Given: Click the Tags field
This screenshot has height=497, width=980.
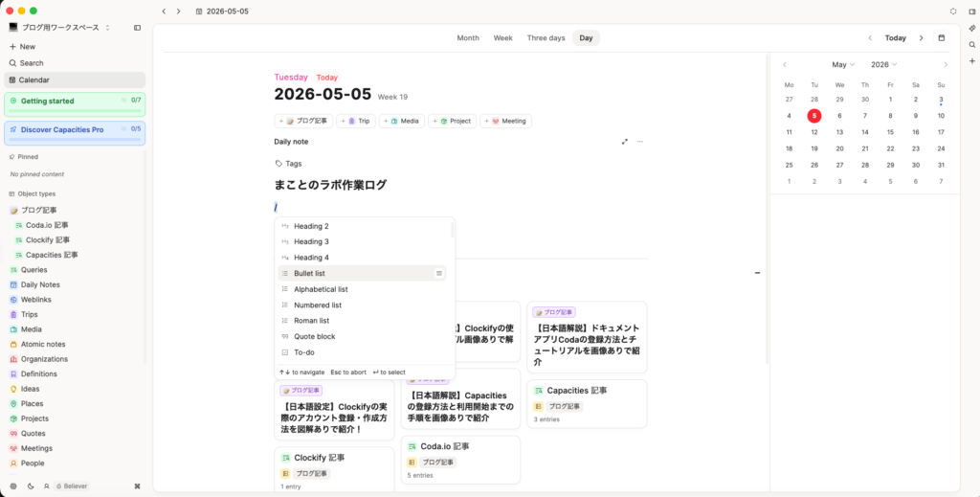Looking at the screenshot, I should 288,164.
